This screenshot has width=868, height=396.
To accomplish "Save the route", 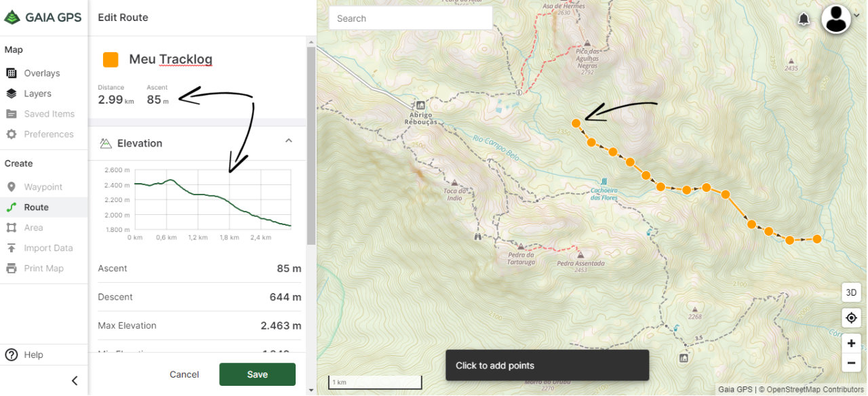I will 257,374.
